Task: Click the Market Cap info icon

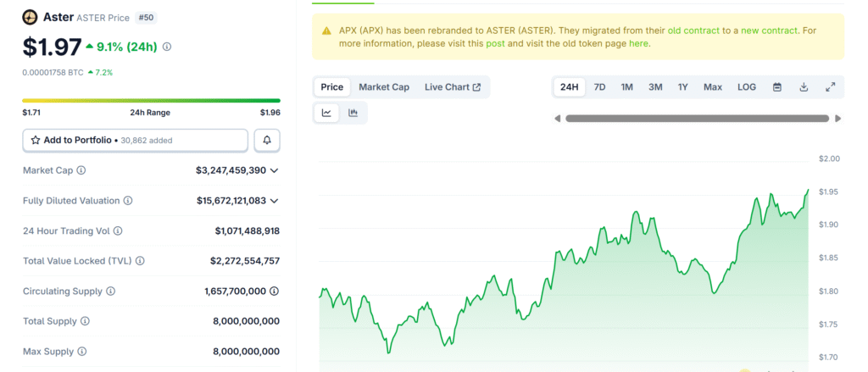Action: pyautogui.click(x=81, y=170)
